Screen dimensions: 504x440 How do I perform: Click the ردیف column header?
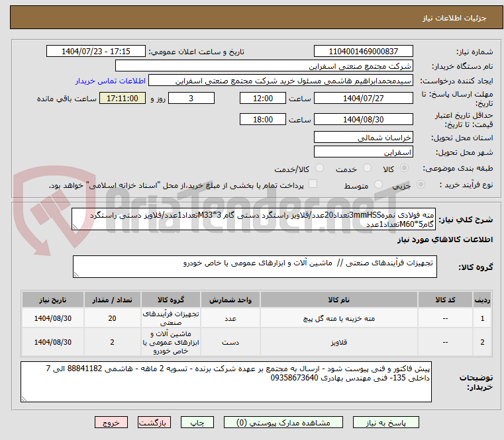point(482,300)
